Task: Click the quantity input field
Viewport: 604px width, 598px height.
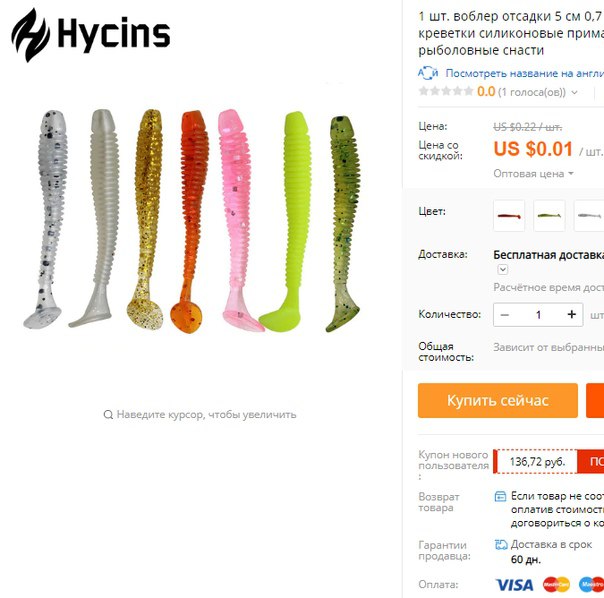Action: pos(538,315)
